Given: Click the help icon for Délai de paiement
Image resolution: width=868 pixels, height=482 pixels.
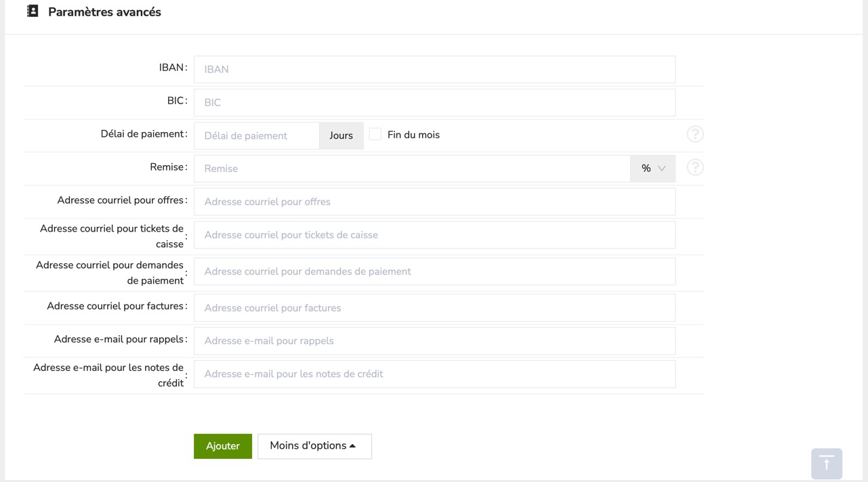Looking at the screenshot, I should (x=695, y=134).
